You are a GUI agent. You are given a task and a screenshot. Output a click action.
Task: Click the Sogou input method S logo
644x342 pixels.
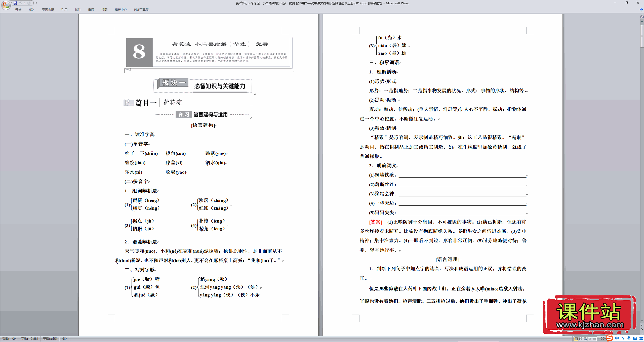610,338
